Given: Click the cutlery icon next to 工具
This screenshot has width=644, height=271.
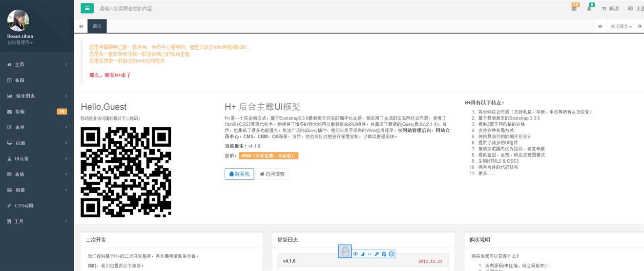Looking at the screenshot, I should (x=9, y=221).
